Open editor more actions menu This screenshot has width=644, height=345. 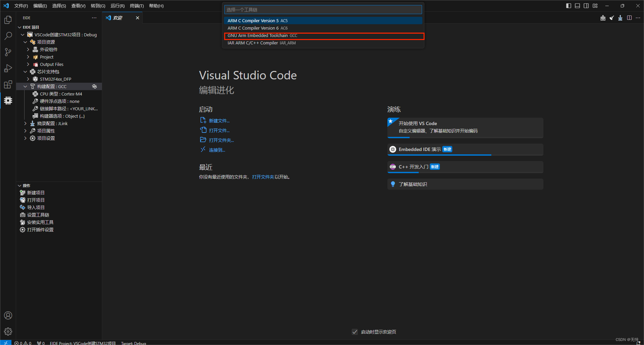pos(638,18)
